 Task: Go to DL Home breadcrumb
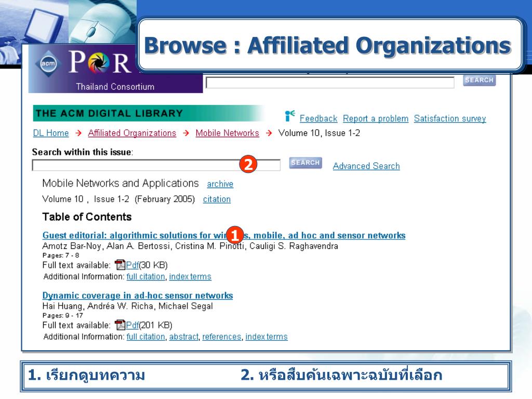pyautogui.click(x=51, y=133)
